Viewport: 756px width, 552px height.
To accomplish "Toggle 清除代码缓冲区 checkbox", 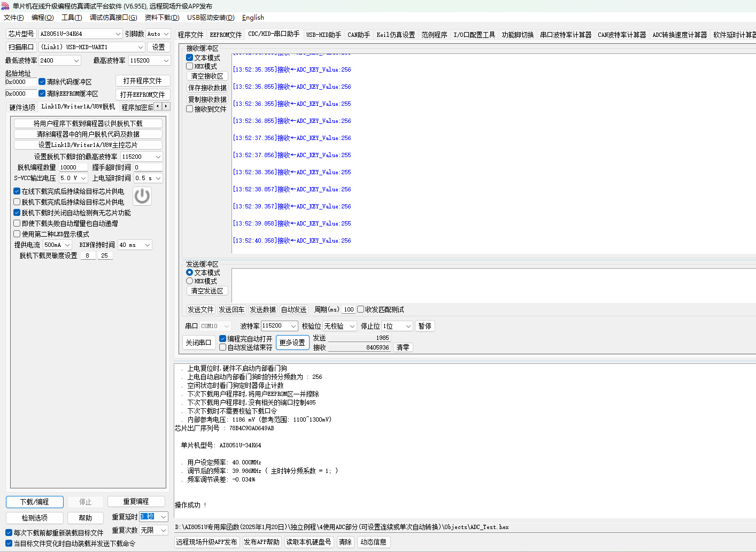I will (x=42, y=82).
